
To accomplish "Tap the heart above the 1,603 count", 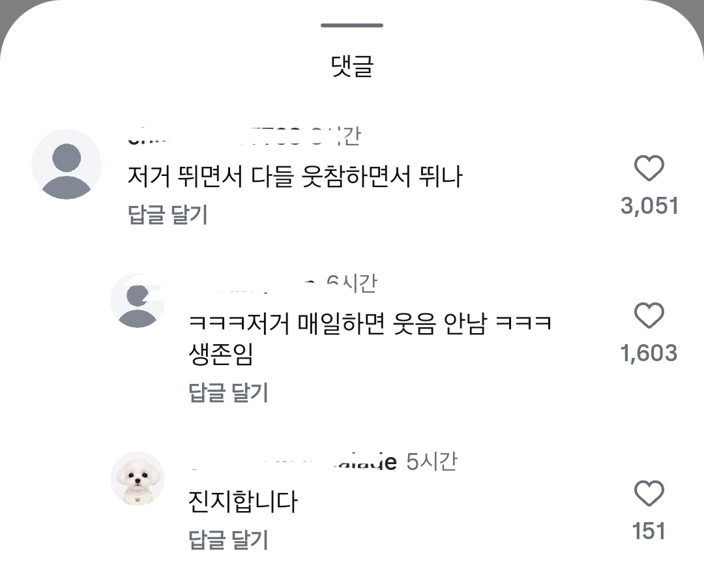I will [649, 316].
